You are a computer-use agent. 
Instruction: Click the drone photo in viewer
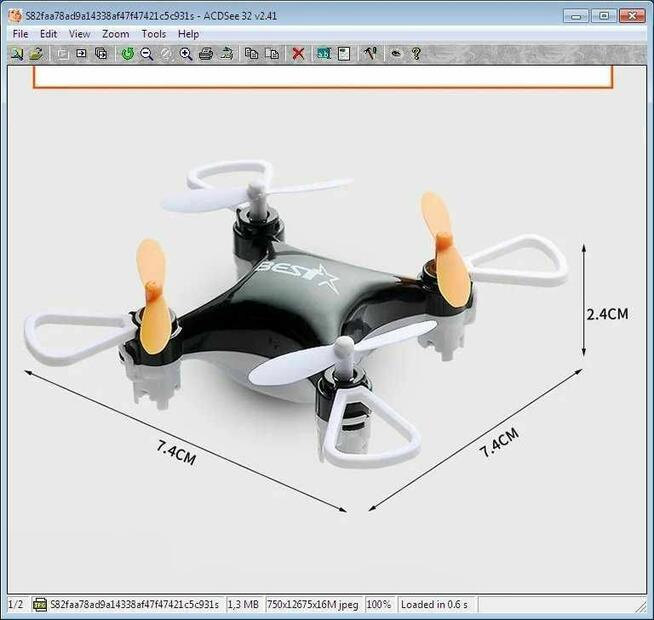tap(327, 330)
